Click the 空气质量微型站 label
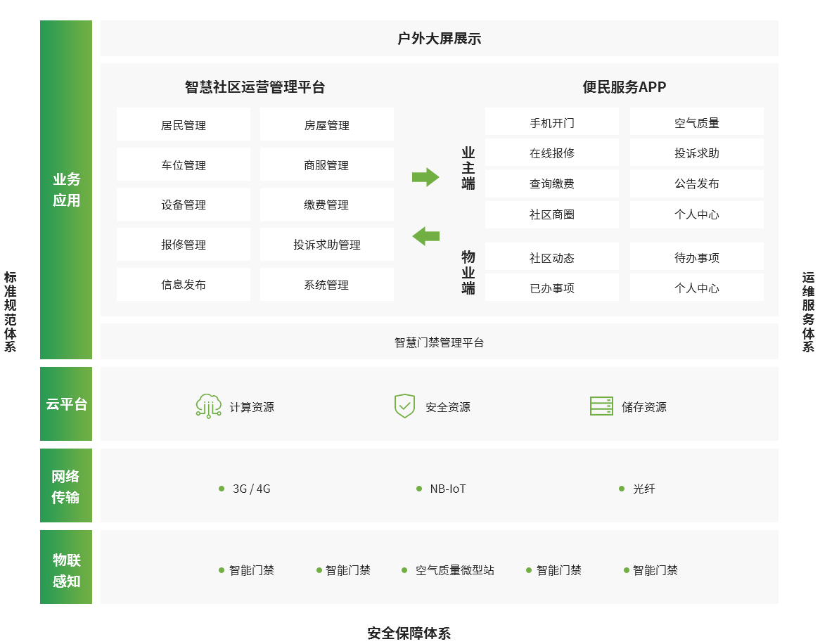Viewport: 820px width, 644px height. (454, 570)
